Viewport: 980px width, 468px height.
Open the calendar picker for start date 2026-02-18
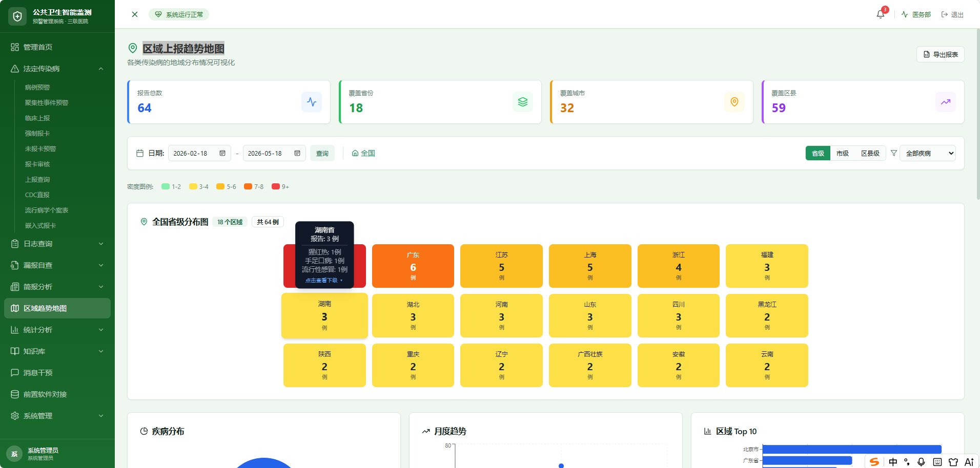(222, 153)
